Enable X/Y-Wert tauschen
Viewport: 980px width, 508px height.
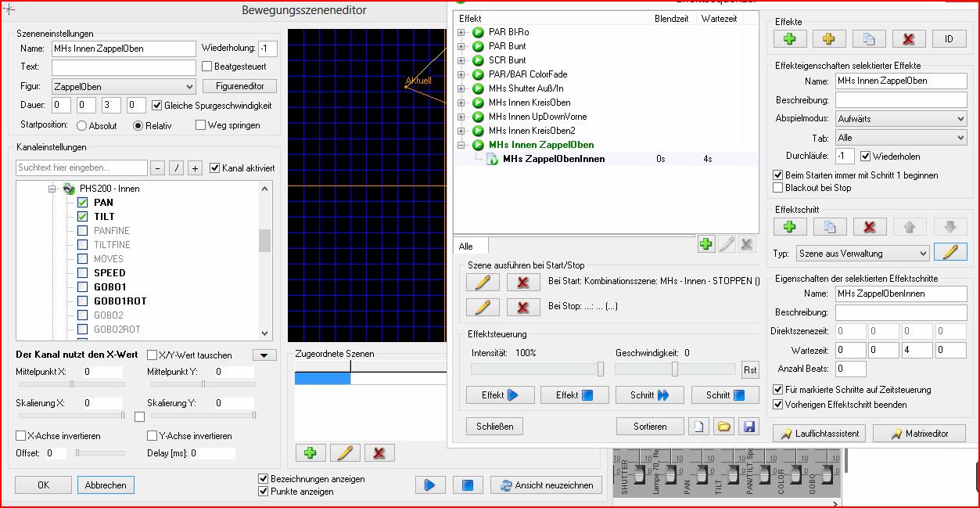[153, 355]
